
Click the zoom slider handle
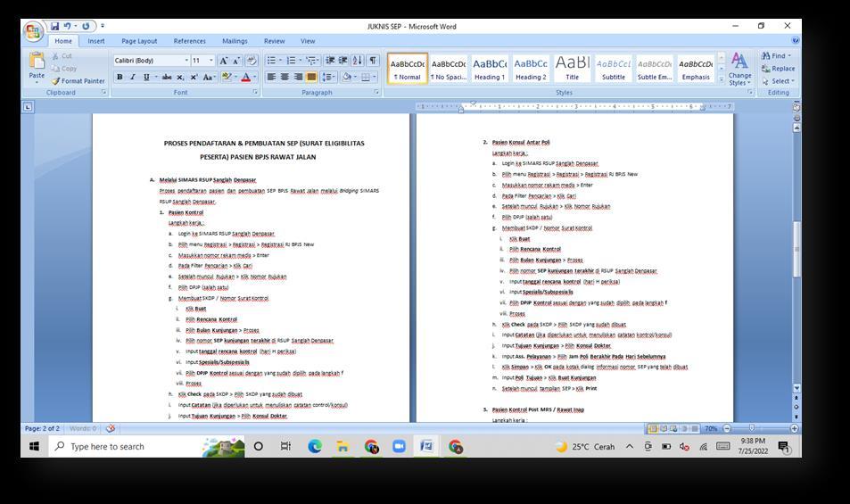coord(751,428)
